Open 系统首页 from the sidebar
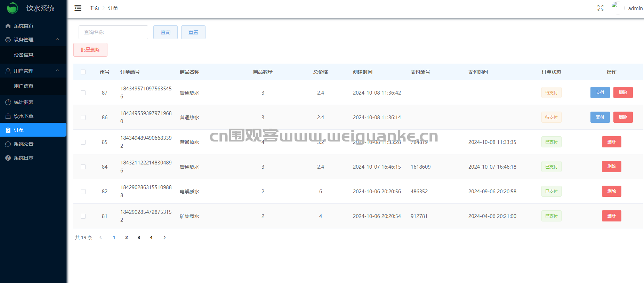644x283 pixels. click(24, 26)
